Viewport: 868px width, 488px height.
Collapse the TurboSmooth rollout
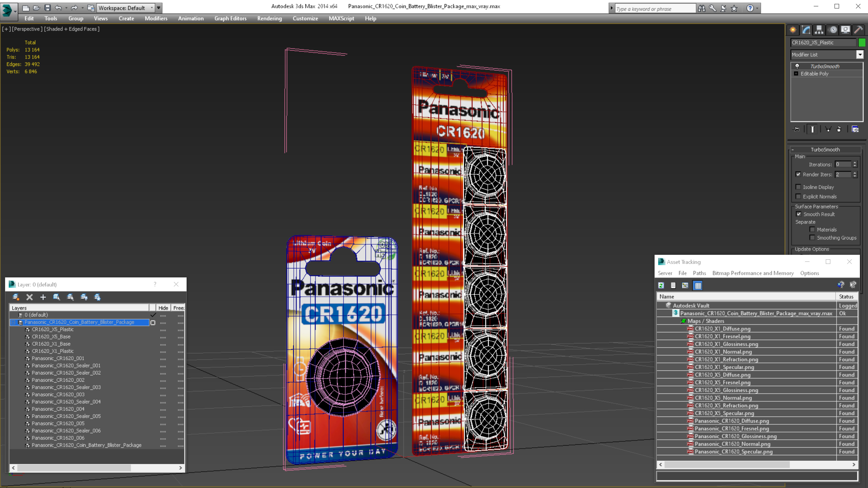pos(793,149)
